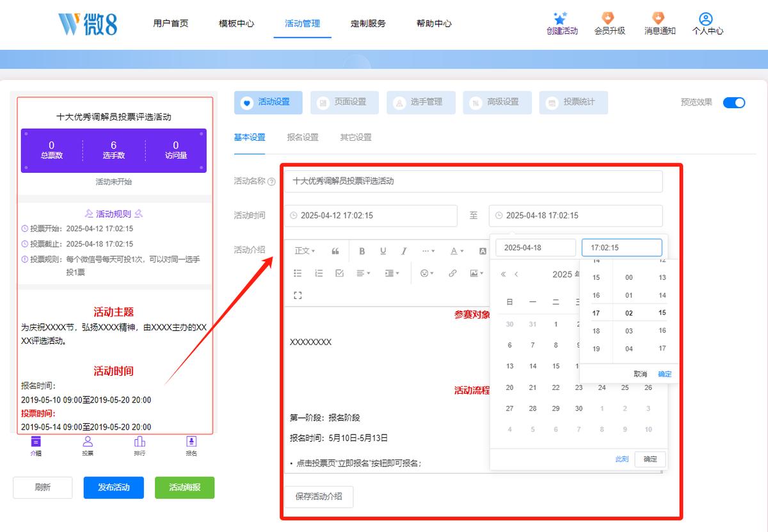Click the 2025-04-18 date input in picker
768x532 pixels.
coord(536,248)
